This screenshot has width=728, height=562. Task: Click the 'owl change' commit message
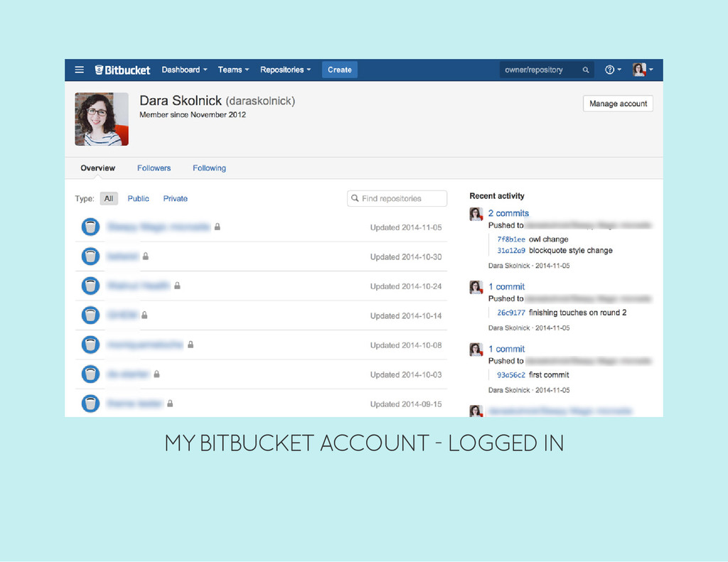point(548,239)
